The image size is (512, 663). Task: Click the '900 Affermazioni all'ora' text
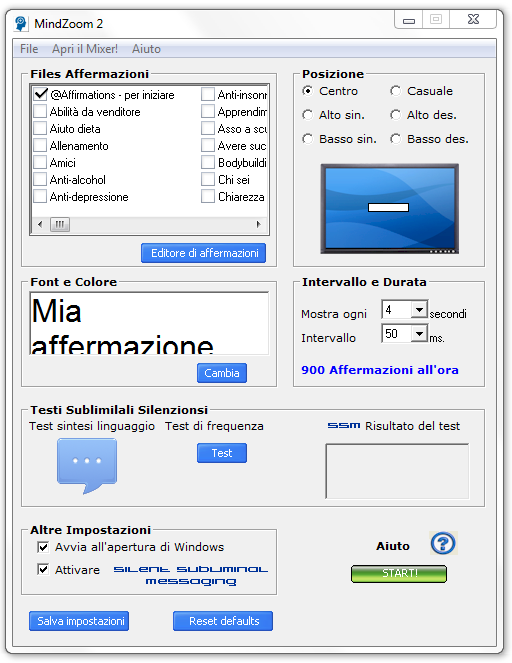pyautogui.click(x=380, y=370)
